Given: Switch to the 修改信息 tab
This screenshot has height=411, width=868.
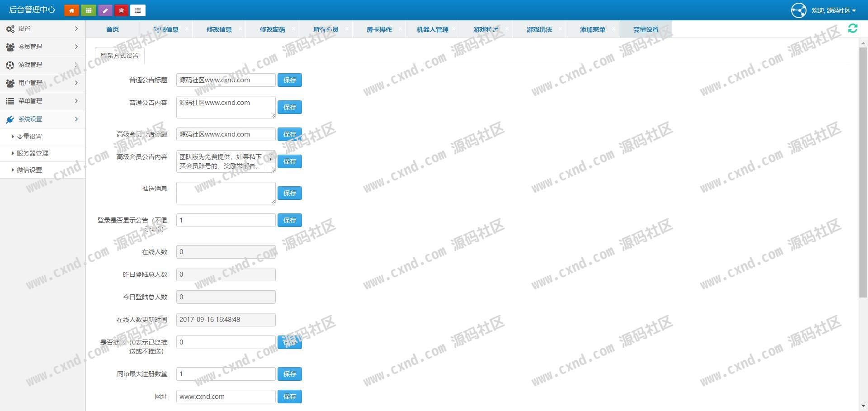Looking at the screenshot, I should coord(219,29).
